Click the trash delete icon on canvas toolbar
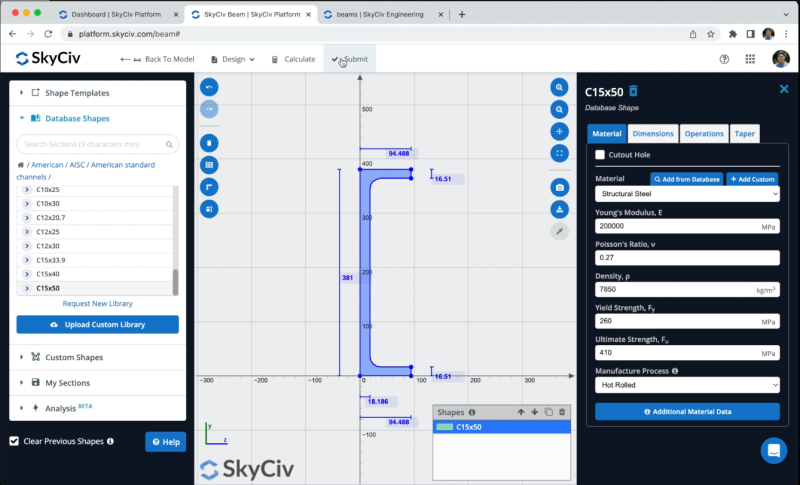The width and height of the screenshot is (800, 485). 209,143
